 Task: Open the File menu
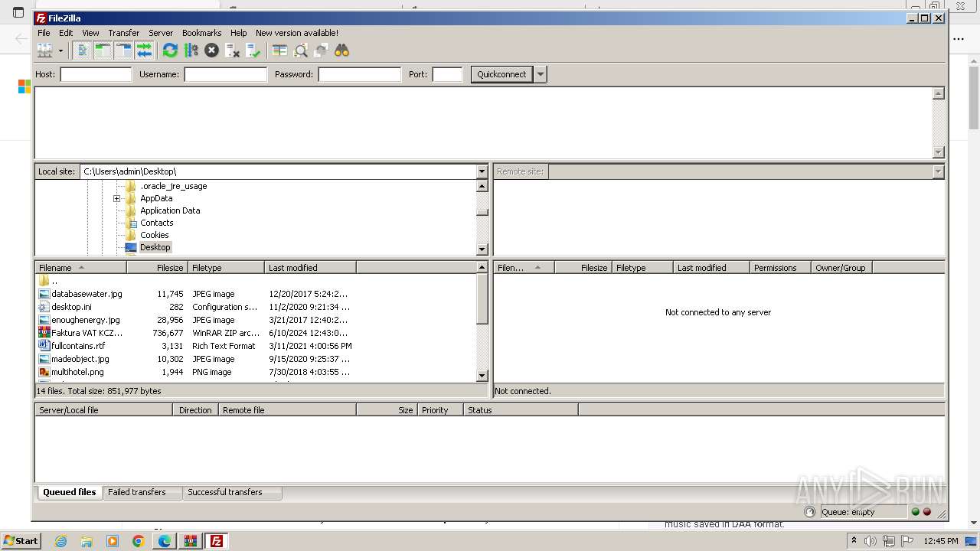[44, 33]
